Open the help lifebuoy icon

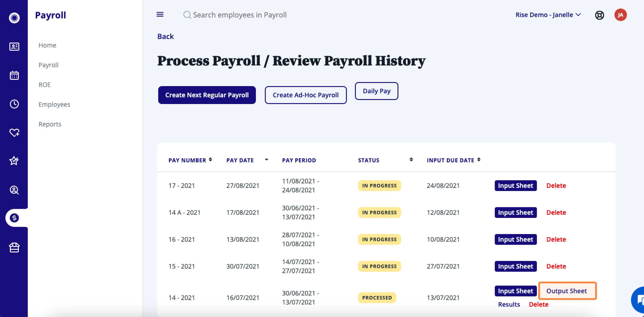599,15
